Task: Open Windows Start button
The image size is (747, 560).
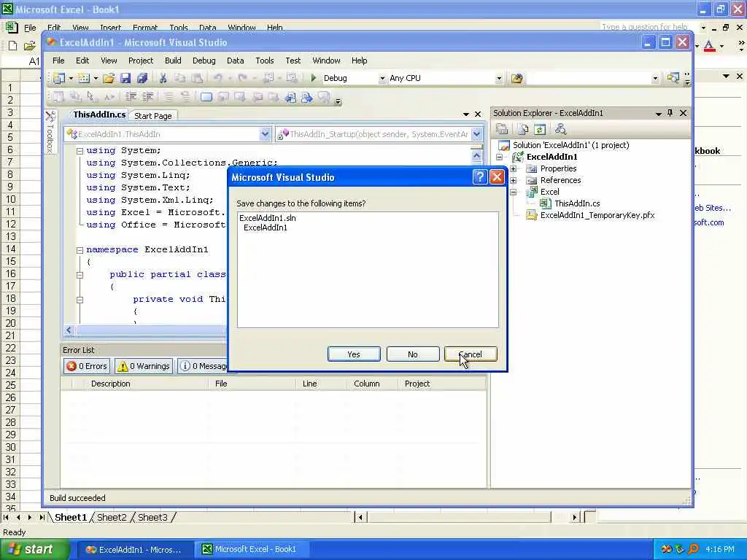Action: pos(34,549)
